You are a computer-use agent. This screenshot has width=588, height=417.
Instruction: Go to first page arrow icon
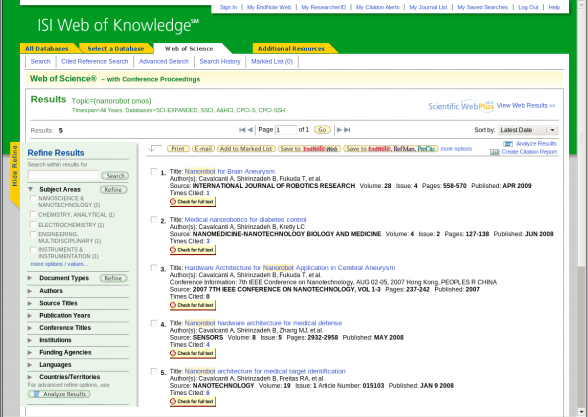click(242, 130)
